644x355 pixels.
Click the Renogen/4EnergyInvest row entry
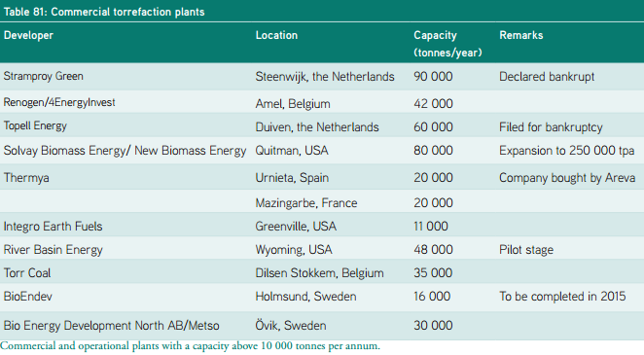pos(59,102)
